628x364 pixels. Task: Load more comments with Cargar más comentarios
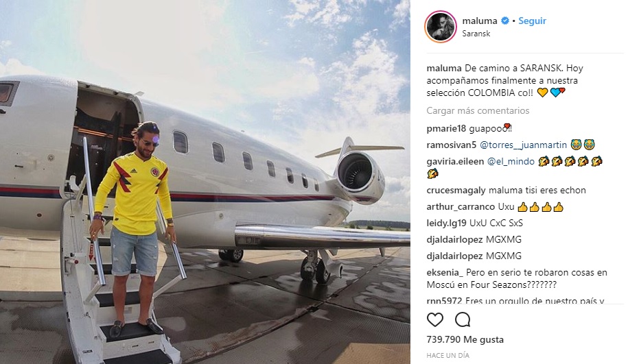(478, 110)
